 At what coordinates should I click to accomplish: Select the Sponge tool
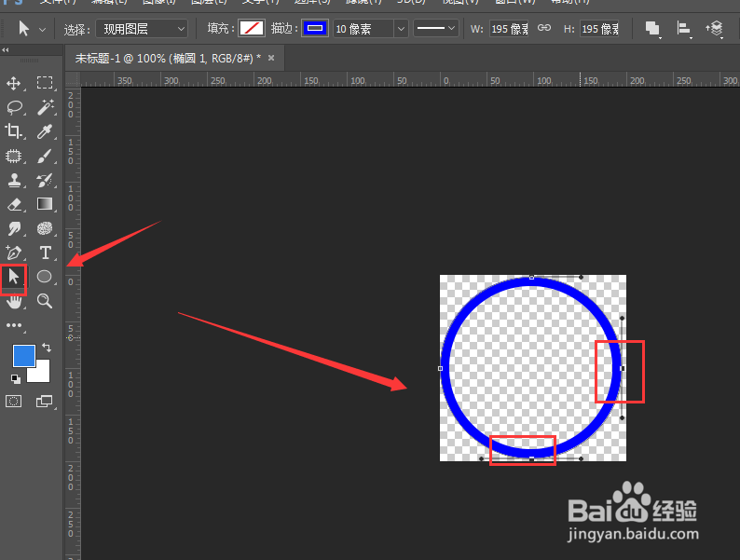(x=45, y=229)
